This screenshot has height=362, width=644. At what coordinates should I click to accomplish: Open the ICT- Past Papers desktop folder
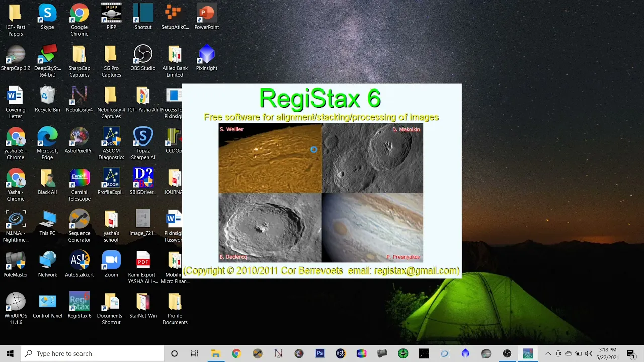pyautogui.click(x=16, y=20)
